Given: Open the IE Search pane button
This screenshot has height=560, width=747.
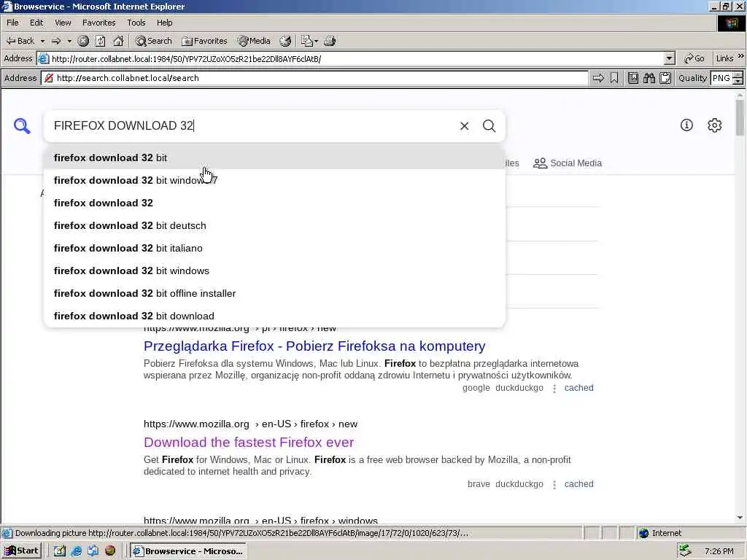Looking at the screenshot, I should click(x=153, y=41).
